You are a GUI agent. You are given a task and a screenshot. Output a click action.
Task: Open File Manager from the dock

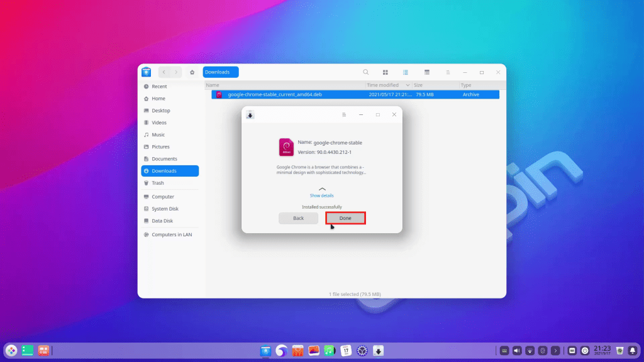tap(266, 351)
